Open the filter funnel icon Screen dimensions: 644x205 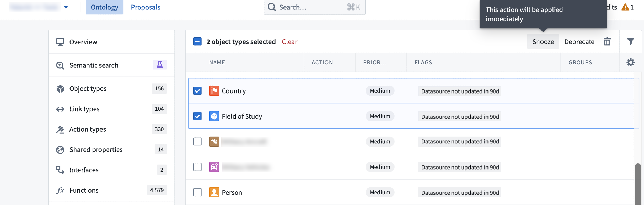pos(630,42)
